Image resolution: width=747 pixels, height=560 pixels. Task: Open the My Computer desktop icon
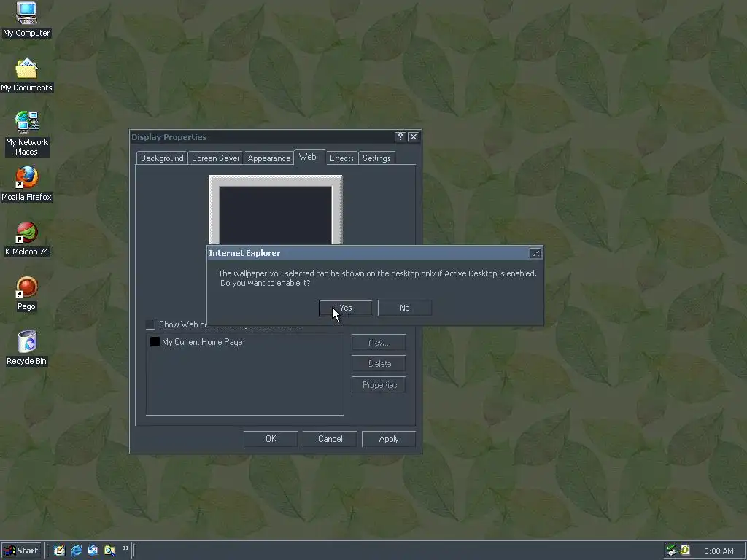26,19
